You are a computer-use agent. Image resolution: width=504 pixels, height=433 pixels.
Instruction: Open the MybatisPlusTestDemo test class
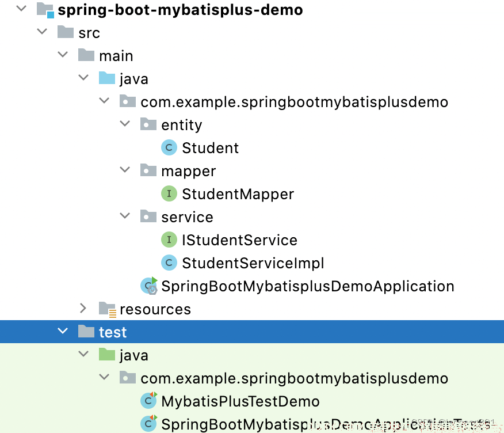tap(240, 402)
